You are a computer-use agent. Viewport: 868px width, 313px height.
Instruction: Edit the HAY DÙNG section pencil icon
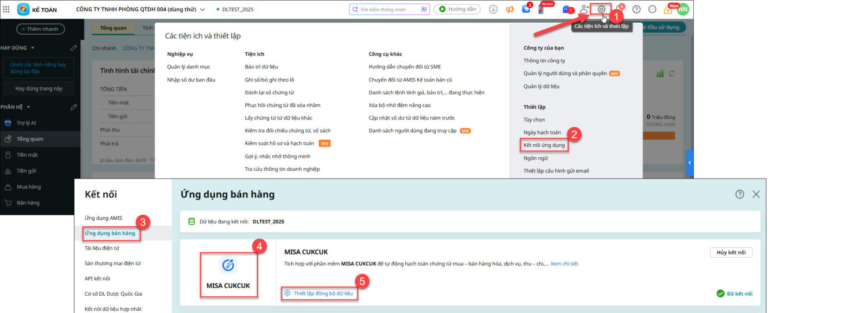(x=74, y=48)
